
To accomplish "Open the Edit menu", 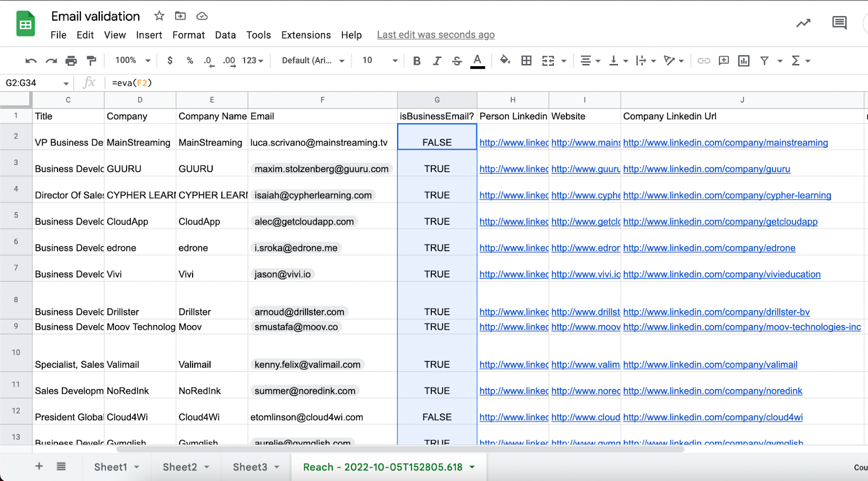I will click(x=85, y=35).
